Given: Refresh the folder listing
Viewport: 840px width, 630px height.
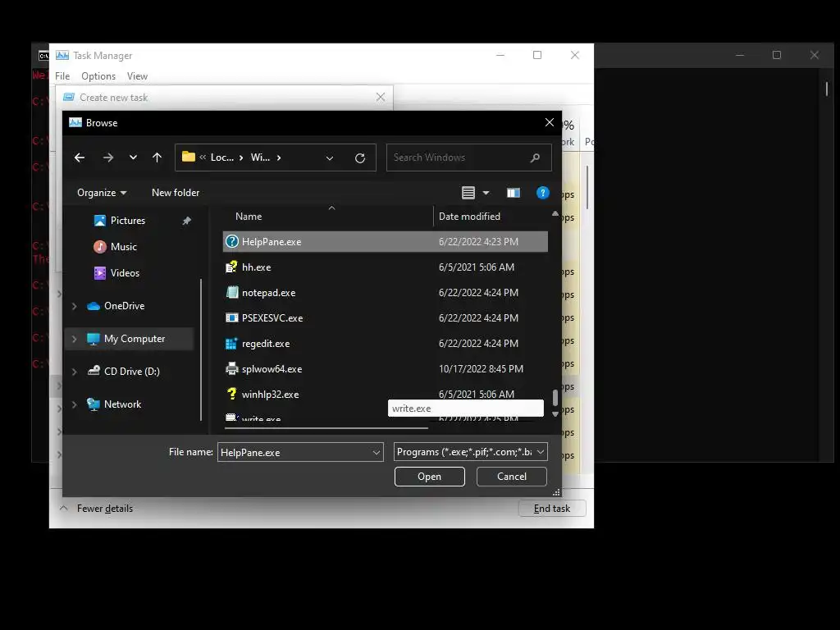Looking at the screenshot, I should pyautogui.click(x=360, y=157).
